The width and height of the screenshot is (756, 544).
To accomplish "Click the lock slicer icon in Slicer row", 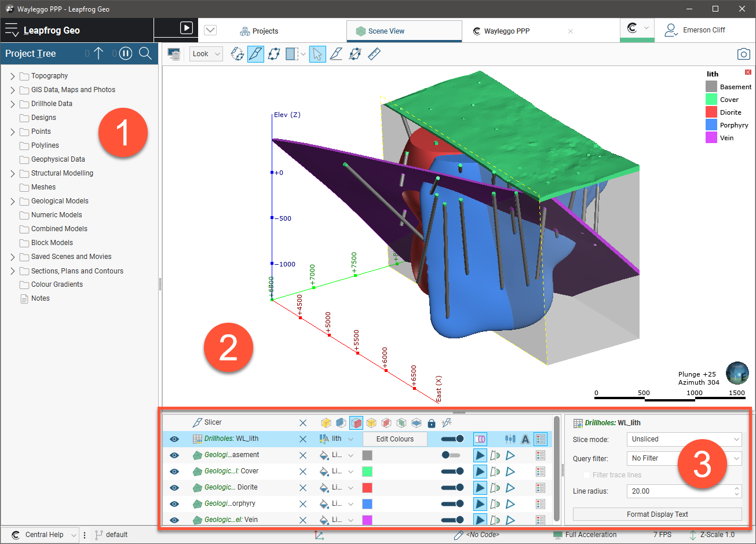I will pyautogui.click(x=431, y=423).
